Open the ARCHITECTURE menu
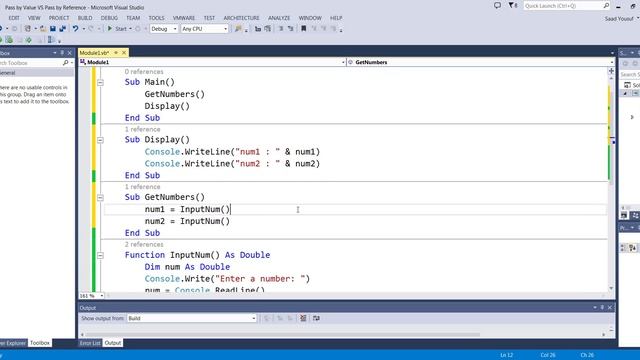 coord(241,18)
